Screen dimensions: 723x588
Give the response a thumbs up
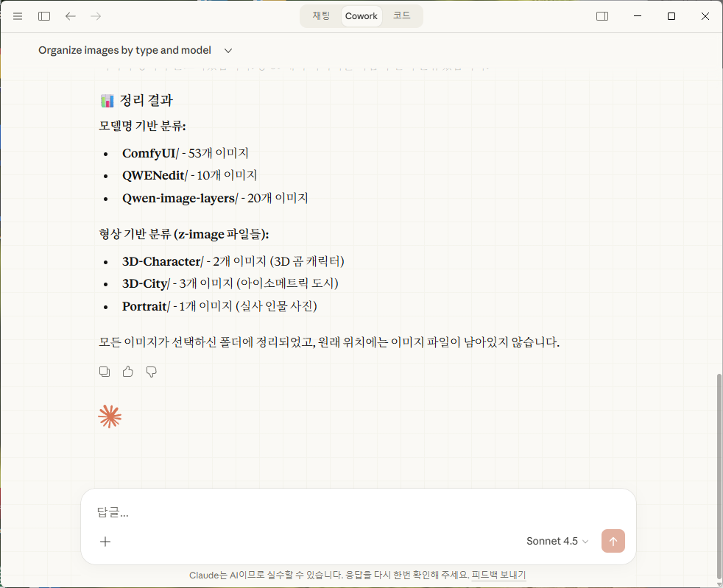[x=128, y=372]
